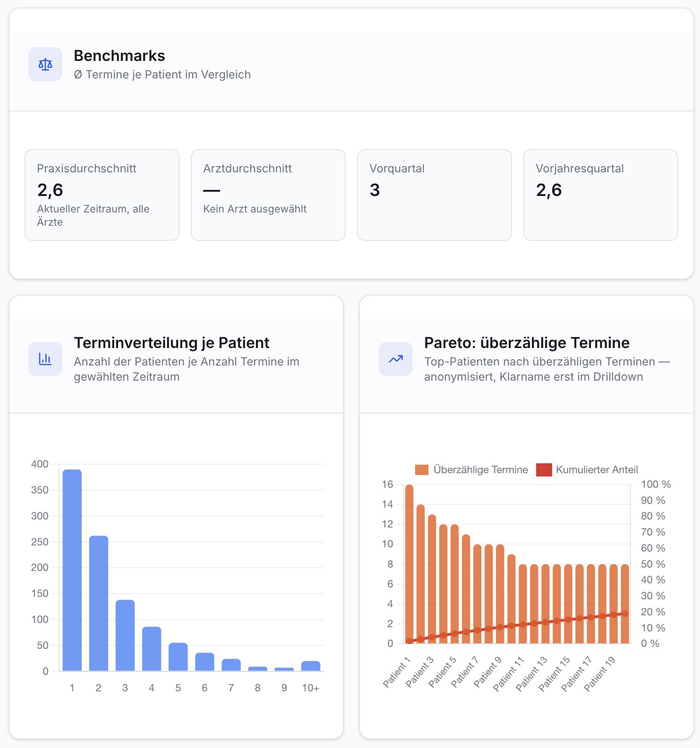
Task: Click the "Pareto: überzählige Termine" heading
Action: pyautogui.click(x=527, y=343)
